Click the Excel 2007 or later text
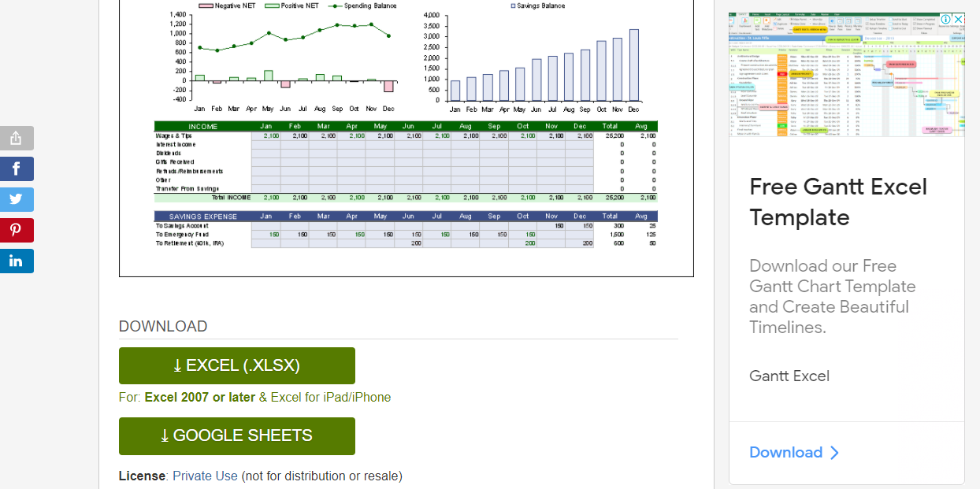 pyautogui.click(x=199, y=397)
